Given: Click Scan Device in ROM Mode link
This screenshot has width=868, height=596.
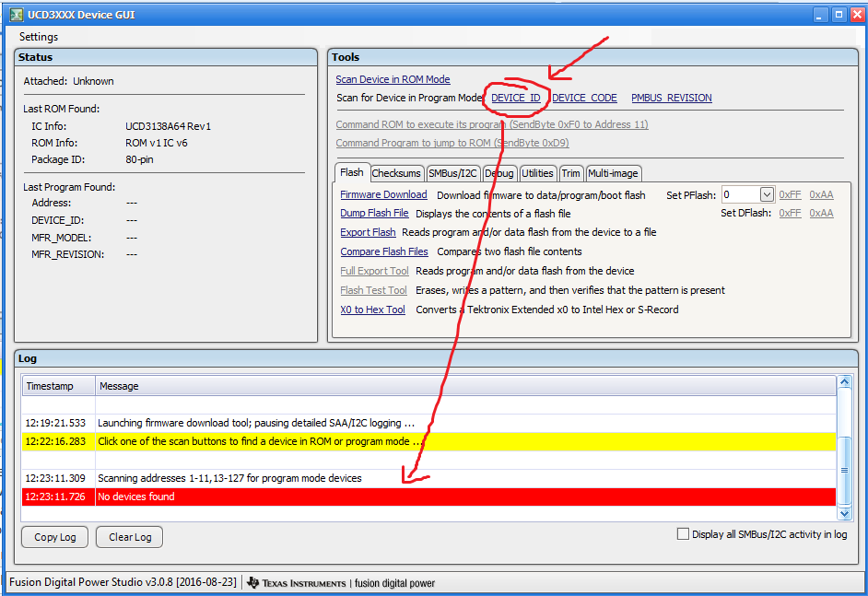Looking at the screenshot, I should tap(393, 79).
